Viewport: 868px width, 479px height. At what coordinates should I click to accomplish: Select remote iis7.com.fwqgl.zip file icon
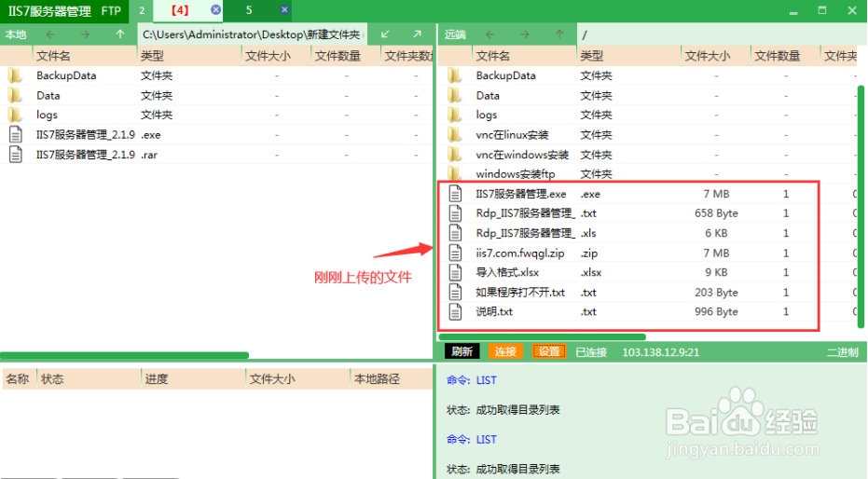(455, 253)
